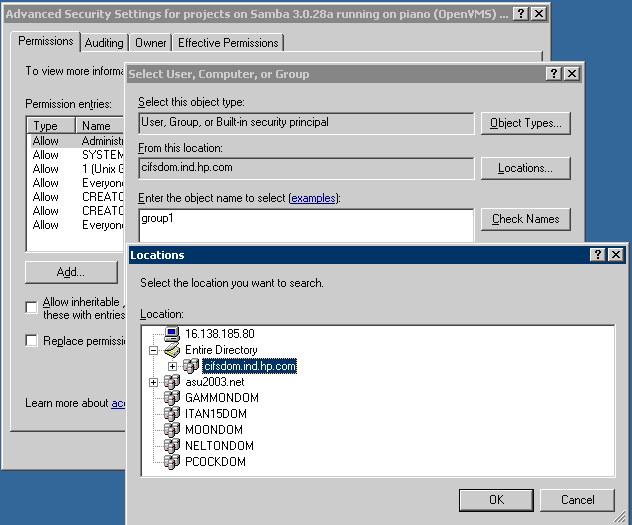Collapse the Entire Directory tree node
Screen dimensions: 632x525
153,350
